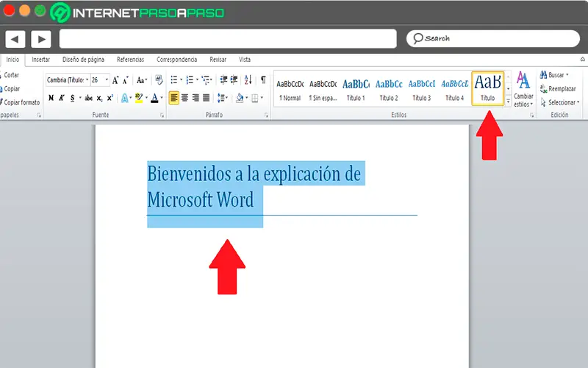Open the Diseño de página tab

[x=83, y=60]
